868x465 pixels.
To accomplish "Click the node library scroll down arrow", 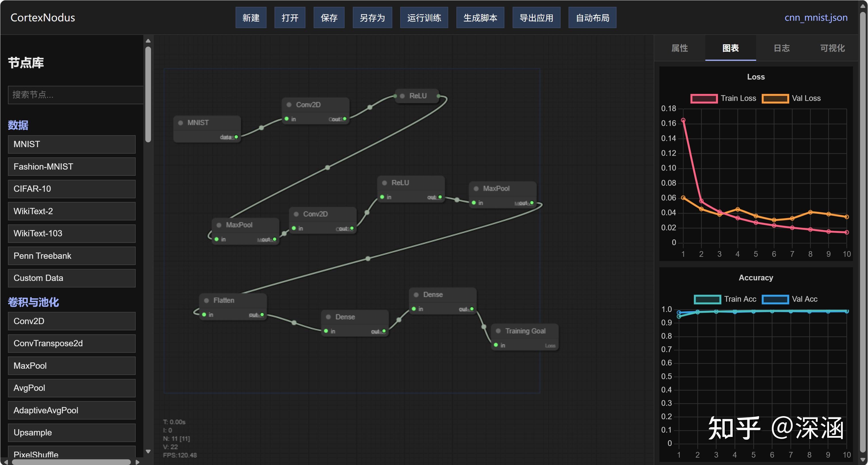I will (x=148, y=451).
